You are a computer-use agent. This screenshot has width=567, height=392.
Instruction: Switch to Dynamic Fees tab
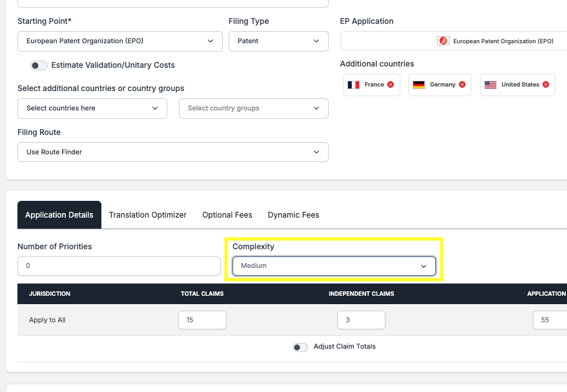click(x=293, y=215)
